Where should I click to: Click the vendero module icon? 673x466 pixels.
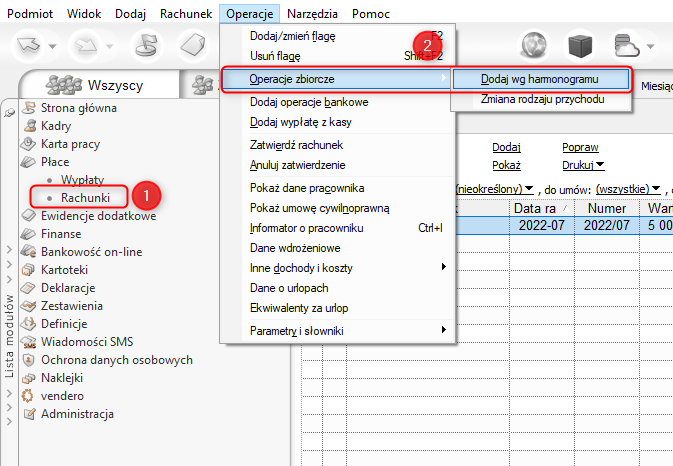coord(28,396)
